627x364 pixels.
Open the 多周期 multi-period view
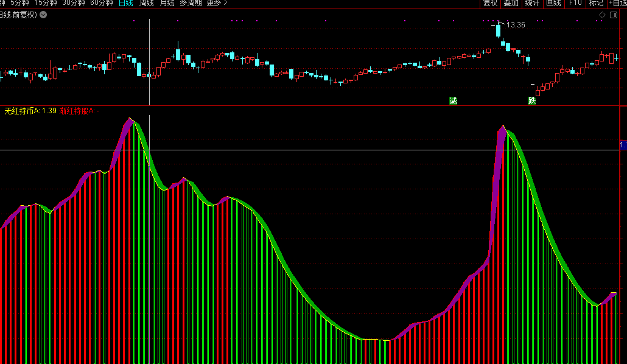[x=191, y=3]
